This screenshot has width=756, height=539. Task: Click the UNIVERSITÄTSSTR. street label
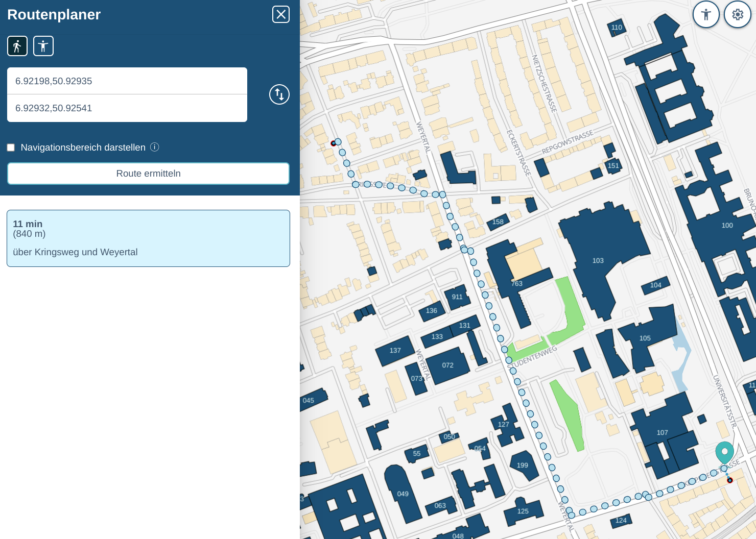(x=725, y=401)
